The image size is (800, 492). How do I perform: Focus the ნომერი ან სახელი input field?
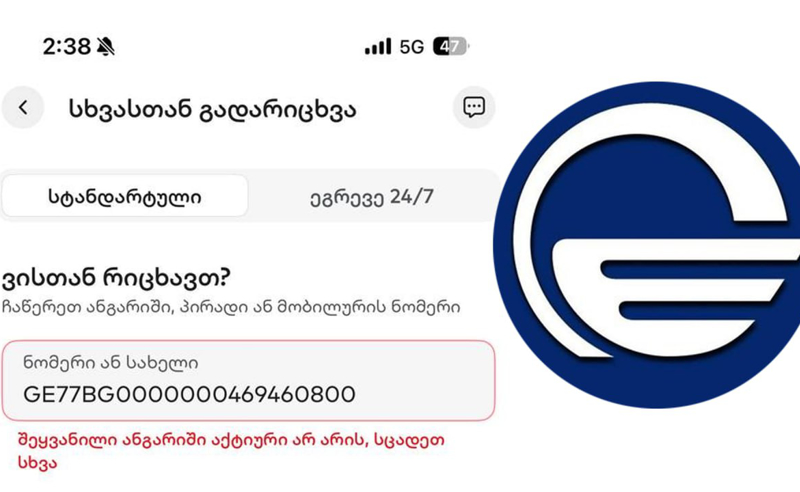(x=248, y=381)
